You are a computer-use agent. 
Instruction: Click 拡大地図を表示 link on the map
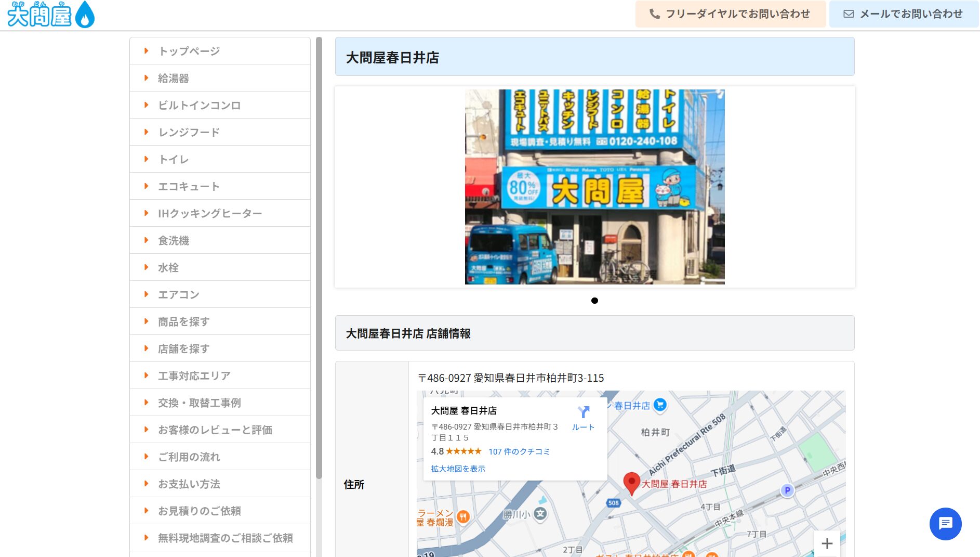458,469
